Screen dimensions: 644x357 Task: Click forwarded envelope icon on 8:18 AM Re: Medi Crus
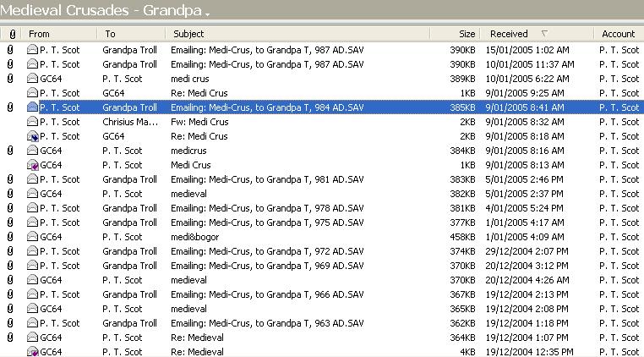point(32,136)
